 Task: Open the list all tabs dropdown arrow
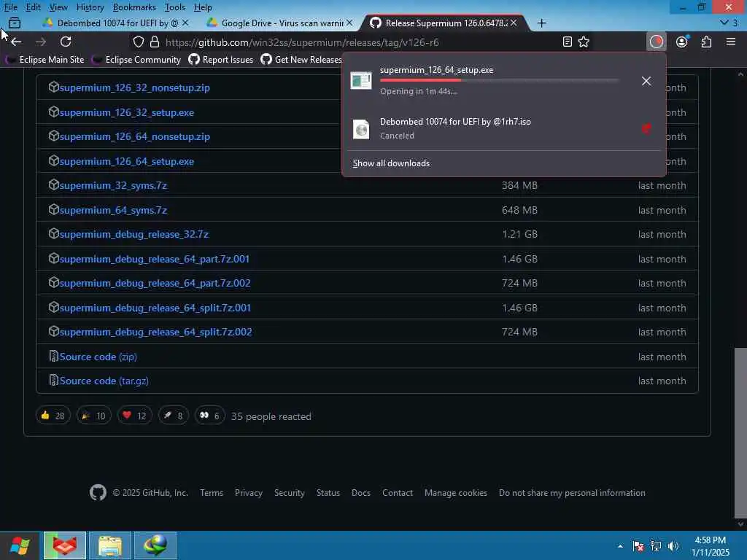724,23
